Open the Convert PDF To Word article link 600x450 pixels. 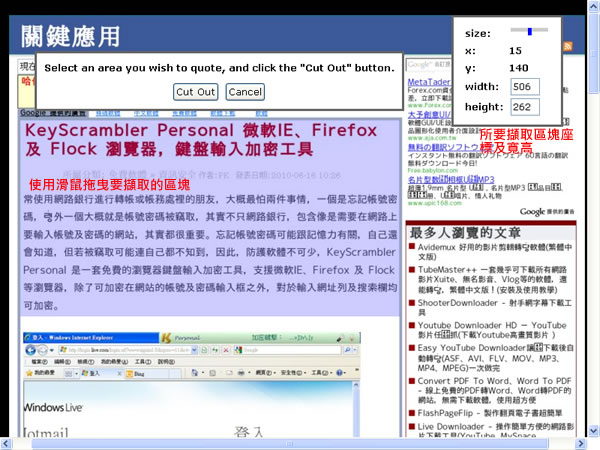coord(494,391)
